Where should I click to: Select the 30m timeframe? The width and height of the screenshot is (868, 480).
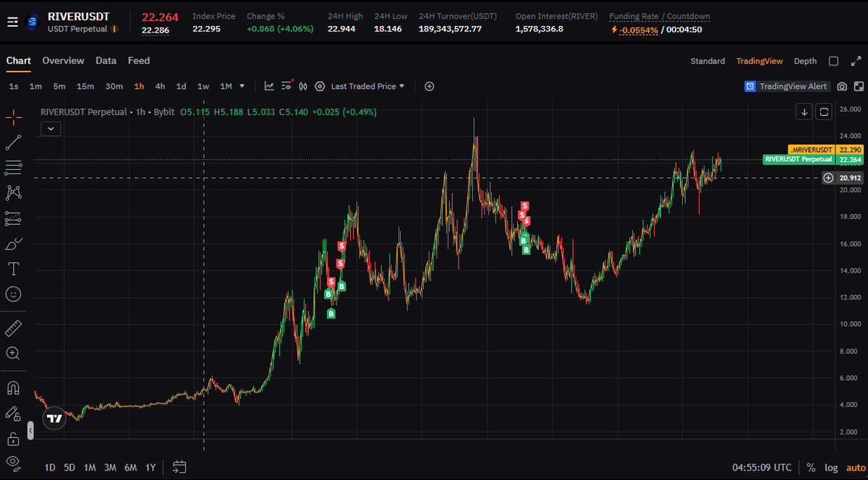click(114, 86)
